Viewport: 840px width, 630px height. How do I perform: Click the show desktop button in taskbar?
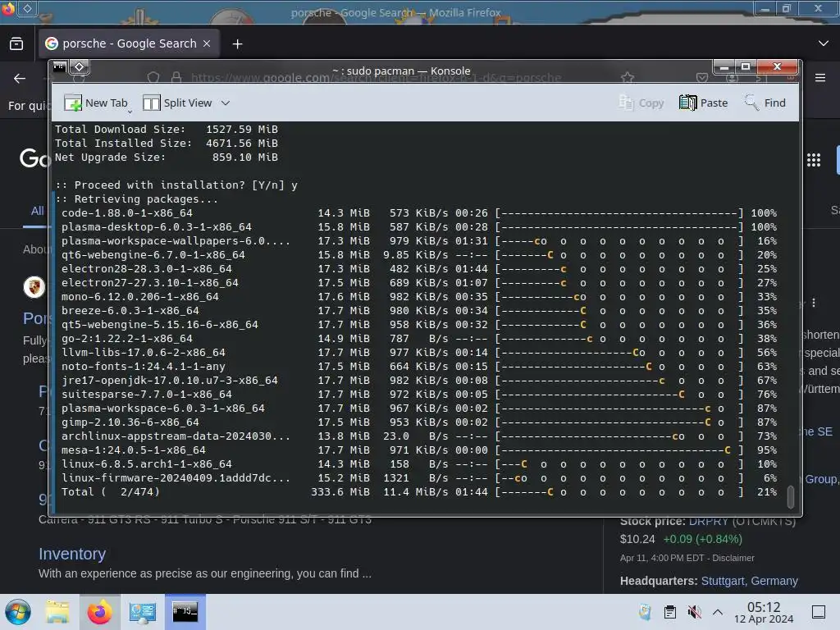pyautogui.click(x=819, y=612)
